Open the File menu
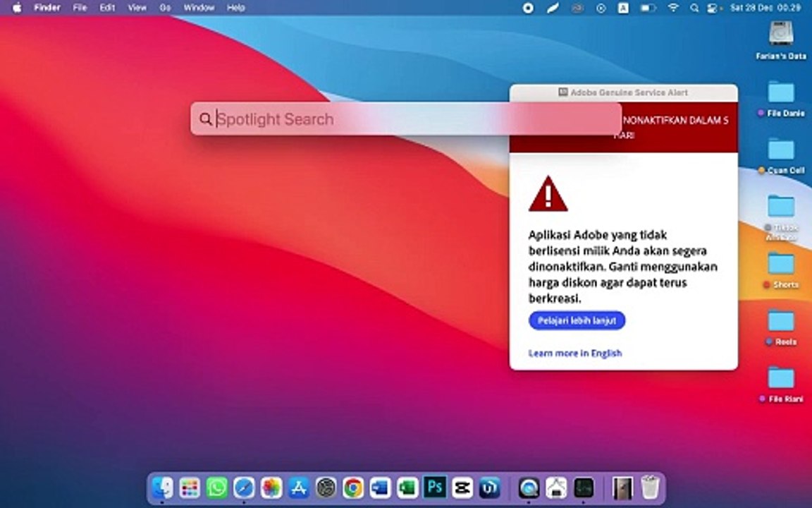This screenshot has height=508, width=812. [x=80, y=8]
